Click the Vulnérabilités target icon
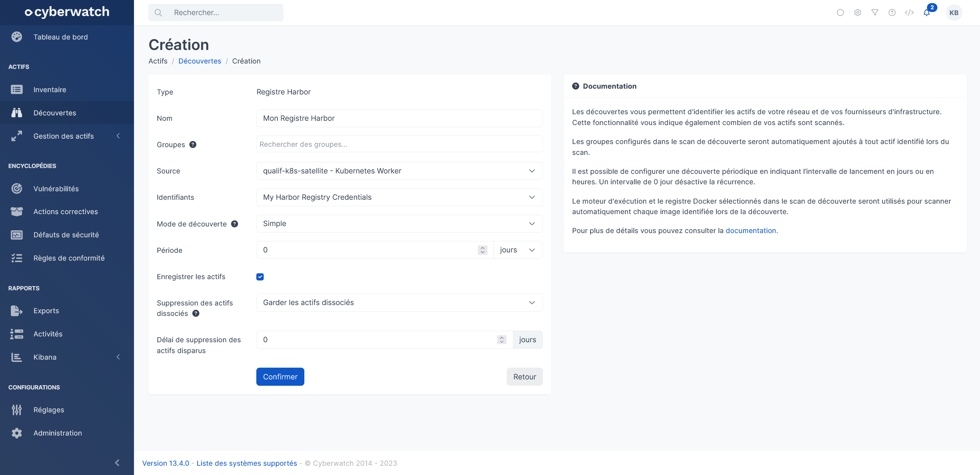 [x=17, y=189]
